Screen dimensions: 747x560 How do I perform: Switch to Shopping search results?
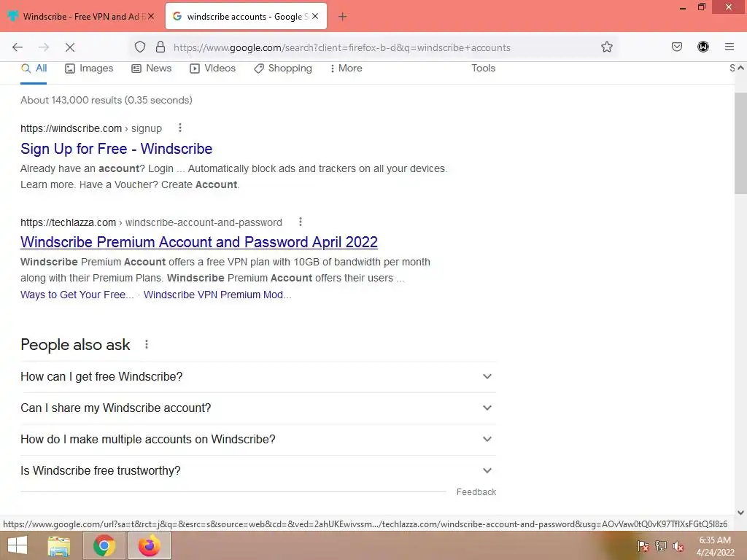coord(283,68)
